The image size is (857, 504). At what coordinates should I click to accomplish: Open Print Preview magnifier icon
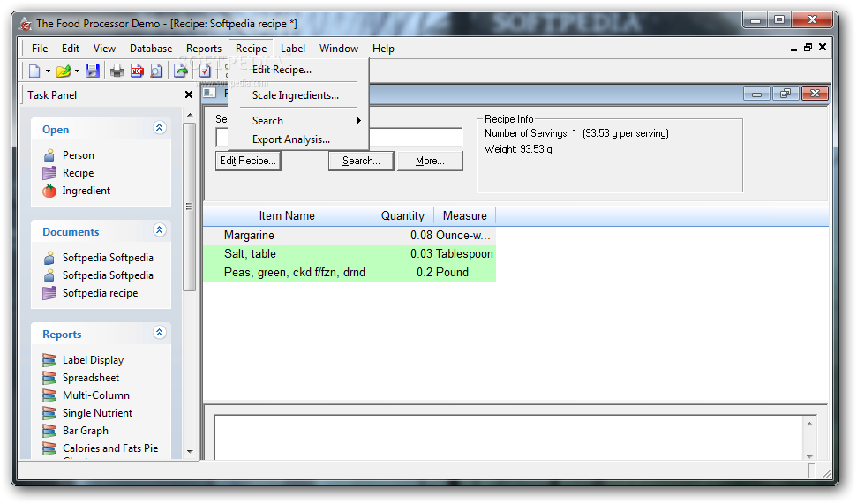156,71
